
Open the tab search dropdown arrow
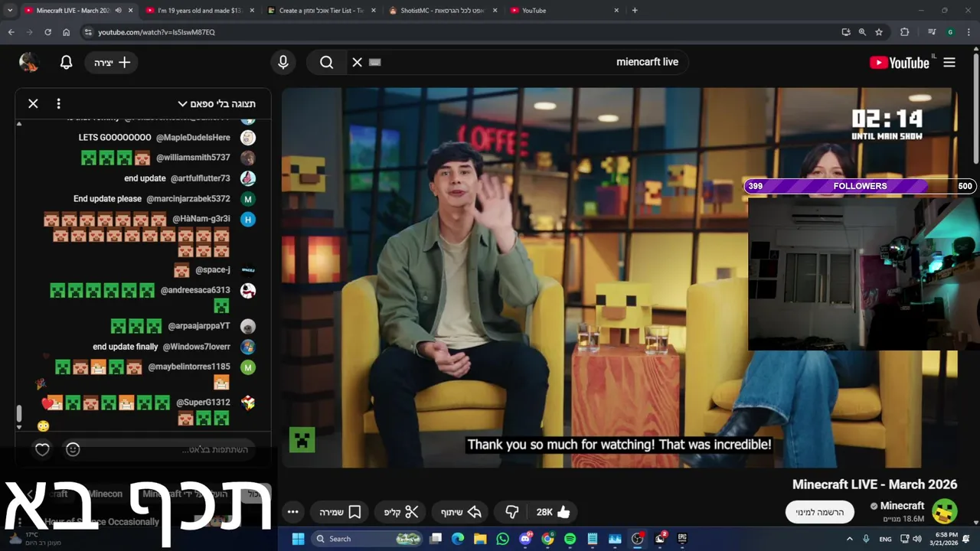click(x=9, y=11)
